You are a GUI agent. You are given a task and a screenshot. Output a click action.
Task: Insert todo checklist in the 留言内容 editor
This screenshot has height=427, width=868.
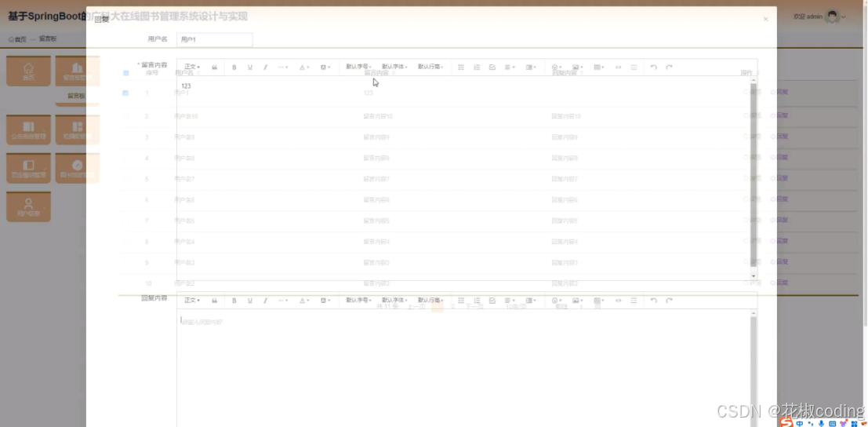pos(492,67)
